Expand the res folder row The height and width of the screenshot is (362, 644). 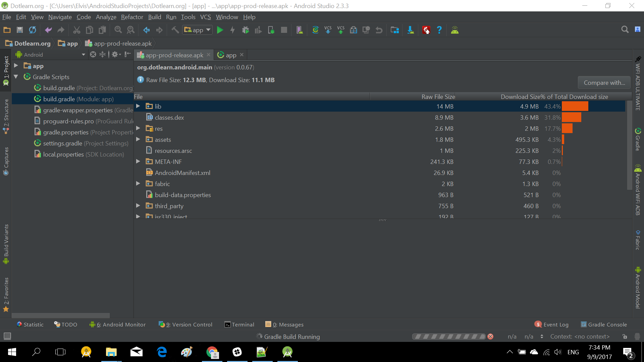pos(138,128)
